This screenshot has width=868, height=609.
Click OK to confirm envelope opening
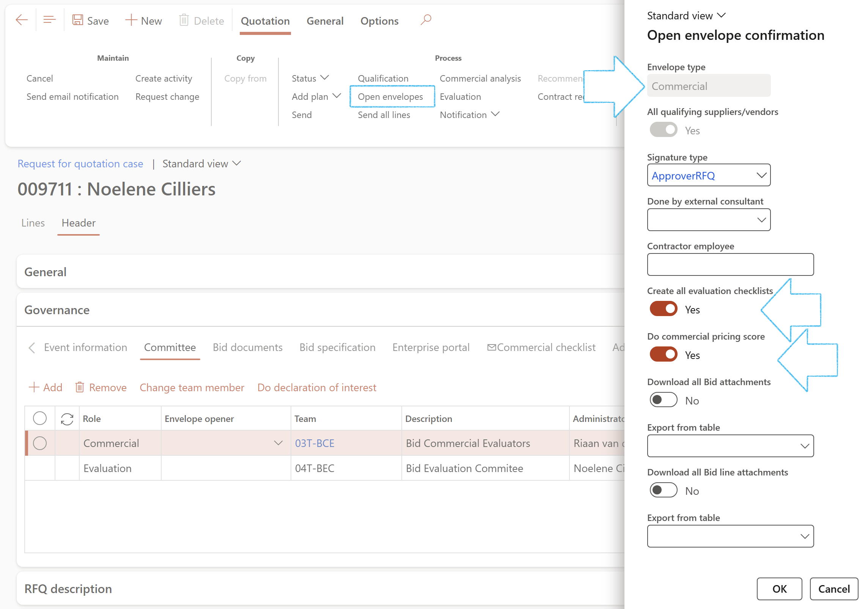point(779,589)
